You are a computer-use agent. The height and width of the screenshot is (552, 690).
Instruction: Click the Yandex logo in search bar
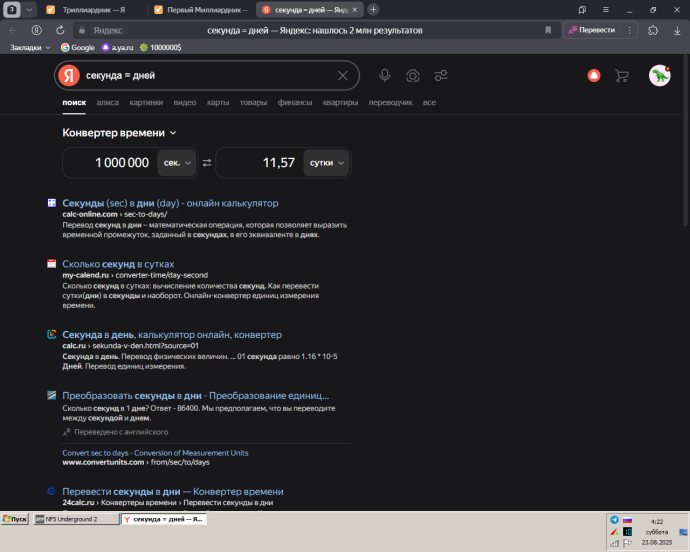click(x=69, y=76)
